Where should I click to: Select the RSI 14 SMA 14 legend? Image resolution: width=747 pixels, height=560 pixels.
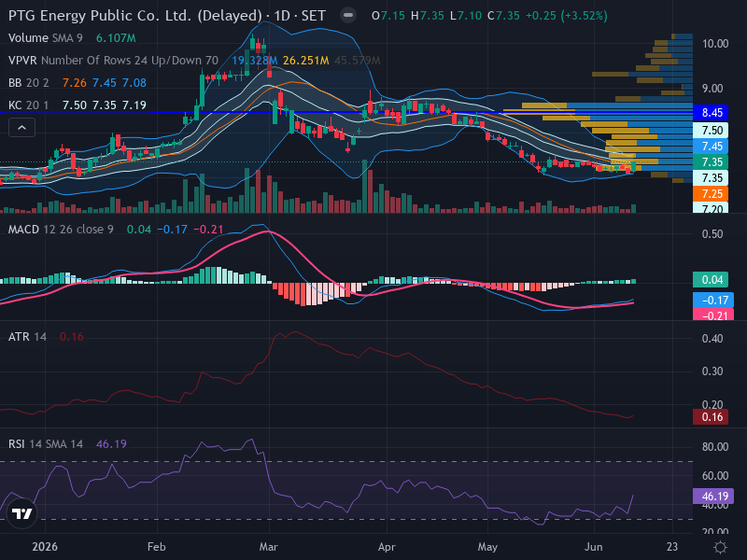(x=45, y=444)
